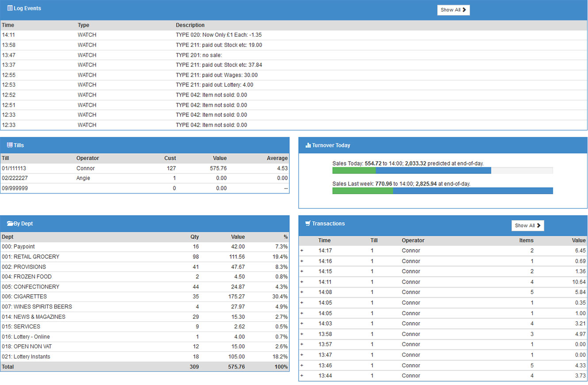The width and height of the screenshot is (588, 385).
Task: Click the Sales Last week progress bar
Action: [442, 191]
